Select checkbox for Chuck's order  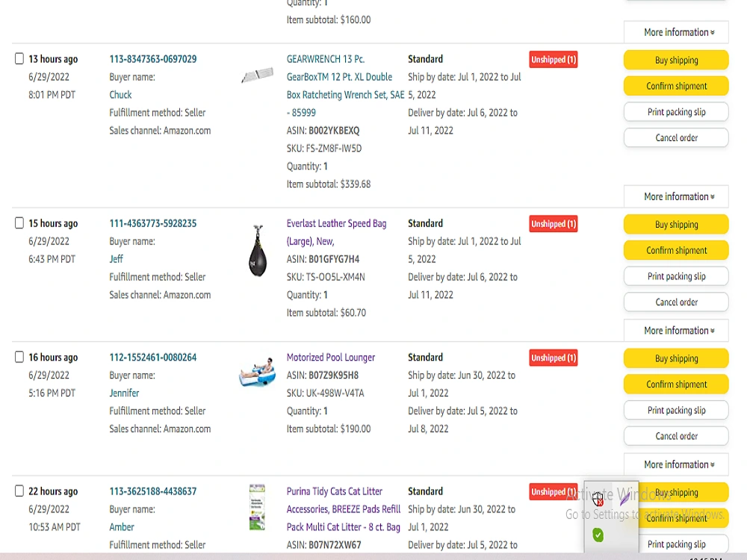click(19, 58)
